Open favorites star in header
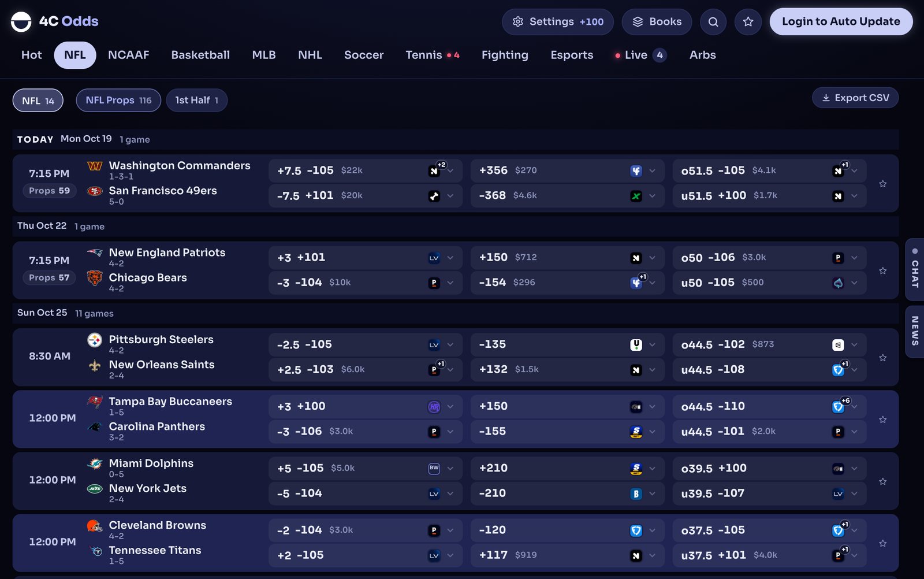The image size is (924, 579). [x=748, y=22]
